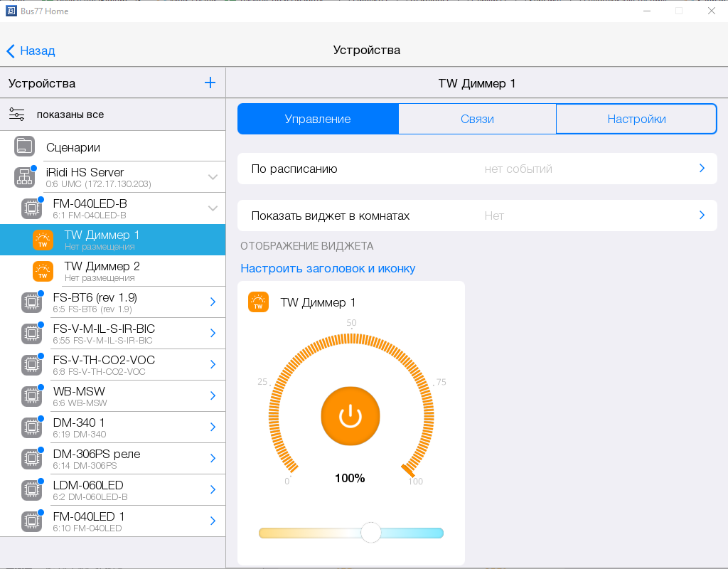Viewport: 728px width, 569px height.
Task: Click the plus icon to add device
Action: [x=210, y=83]
